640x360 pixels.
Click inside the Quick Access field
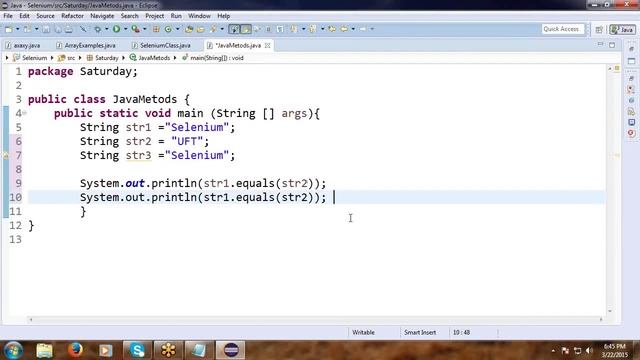point(563,29)
